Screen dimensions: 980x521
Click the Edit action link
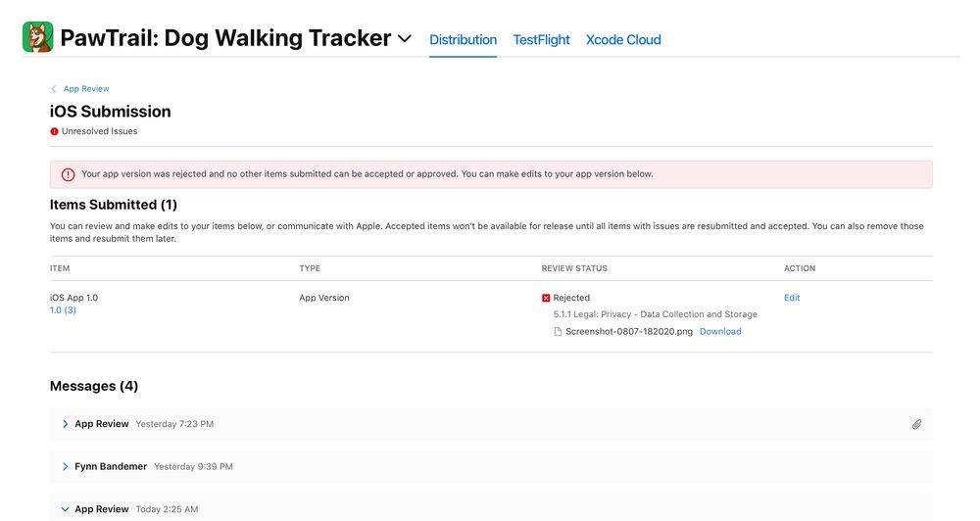(792, 298)
